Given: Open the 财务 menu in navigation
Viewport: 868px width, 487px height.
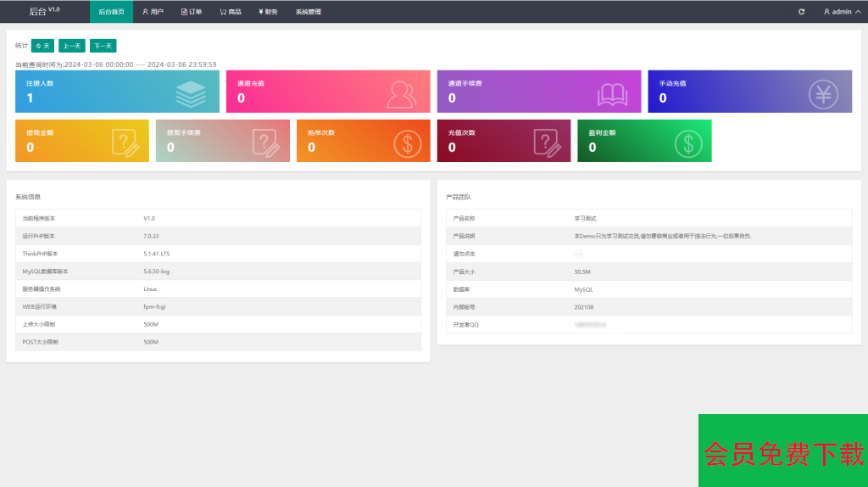Looking at the screenshot, I should point(268,12).
